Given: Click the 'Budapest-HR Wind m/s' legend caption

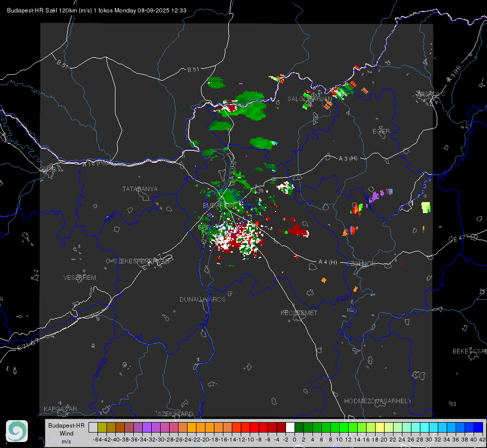Looking at the screenshot, I should [x=66, y=433].
